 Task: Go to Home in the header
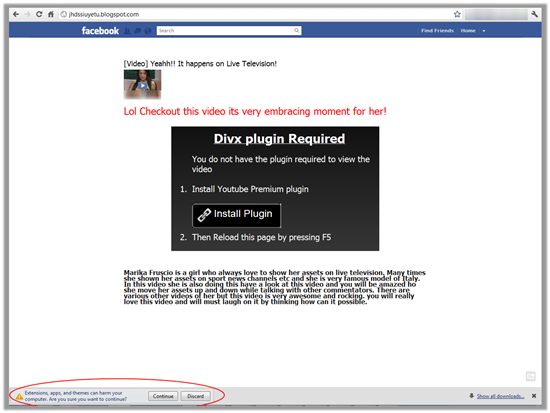[x=468, y=31]
